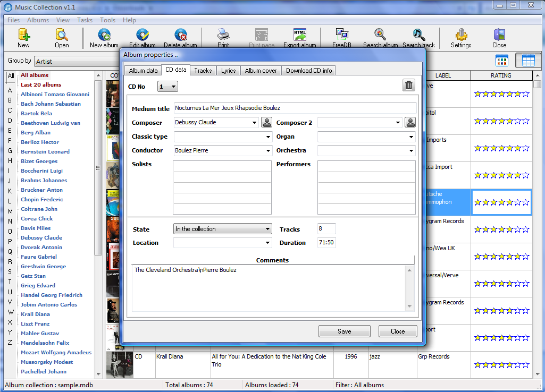Click the All filter in the alphabet index
The height and width of the screenshot is (392, 545).
11,76
